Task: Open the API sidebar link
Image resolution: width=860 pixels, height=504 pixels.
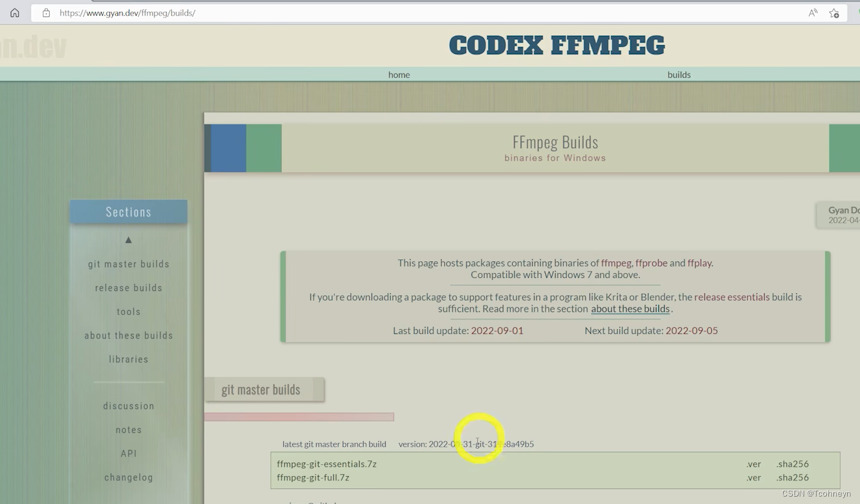Action: [129, 454]
